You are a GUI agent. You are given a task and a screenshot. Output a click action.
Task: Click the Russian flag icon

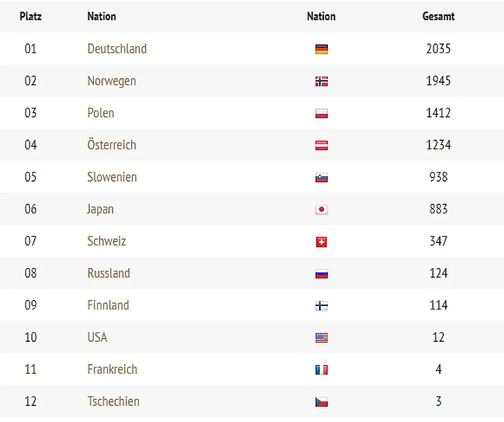(x=321, y=274)
